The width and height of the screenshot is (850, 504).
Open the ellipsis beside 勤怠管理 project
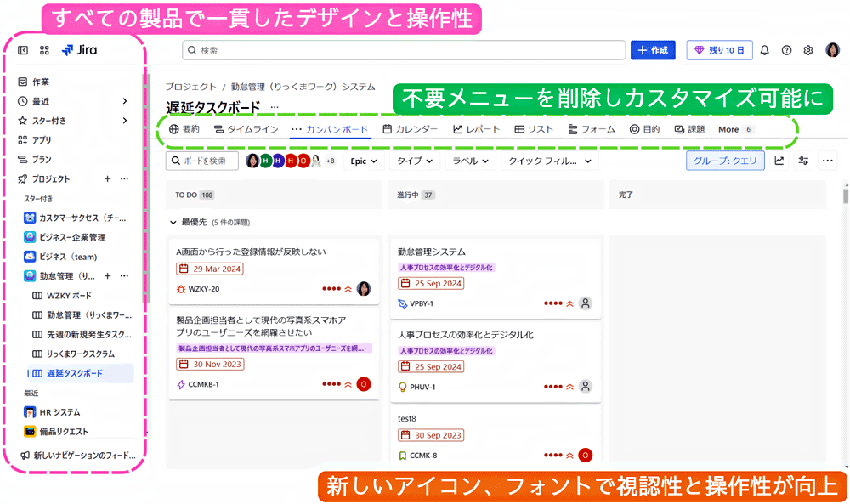click(124, 276)
